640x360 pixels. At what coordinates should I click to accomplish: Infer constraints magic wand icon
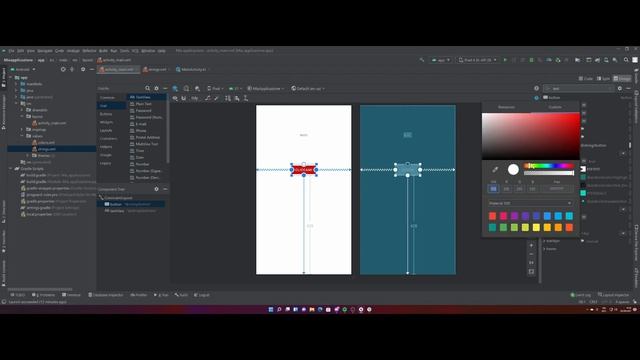click(x=216, y=98)
